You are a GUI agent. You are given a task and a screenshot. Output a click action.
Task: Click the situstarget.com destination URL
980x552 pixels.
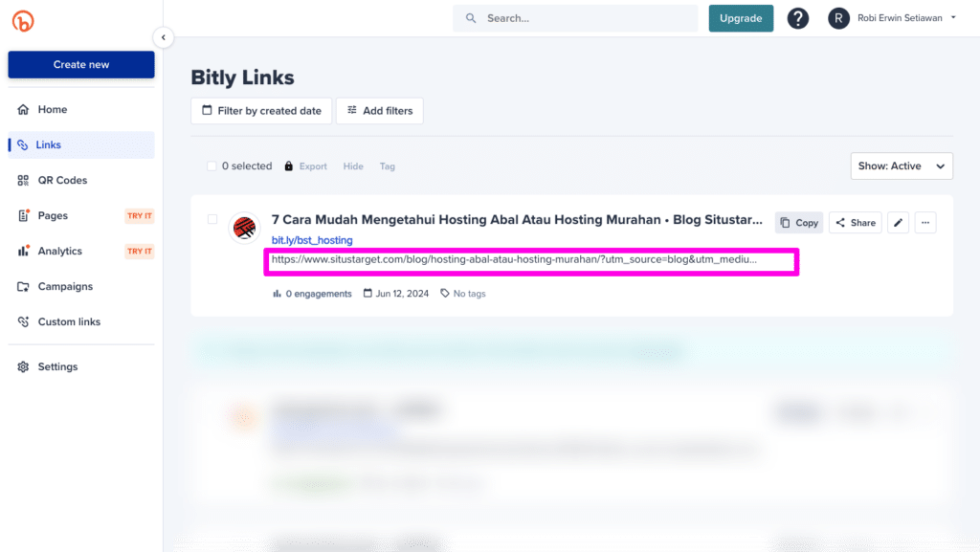514,260
